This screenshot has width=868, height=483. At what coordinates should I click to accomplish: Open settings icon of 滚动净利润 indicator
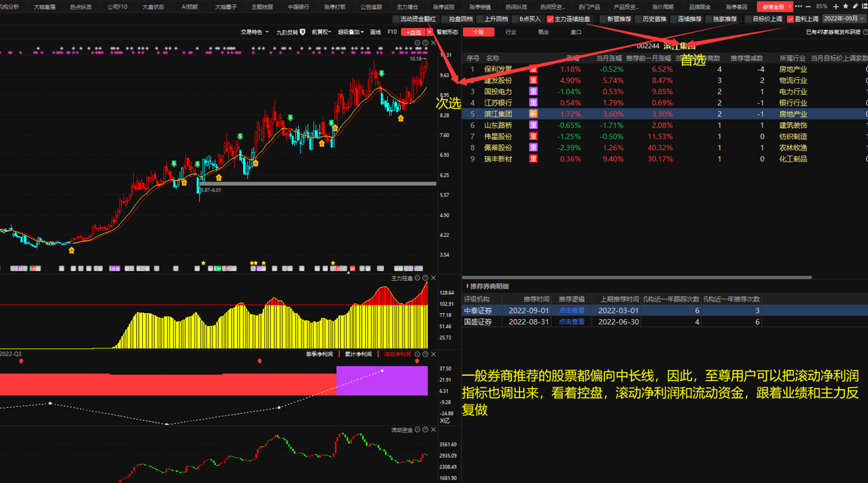coord(418,354)
